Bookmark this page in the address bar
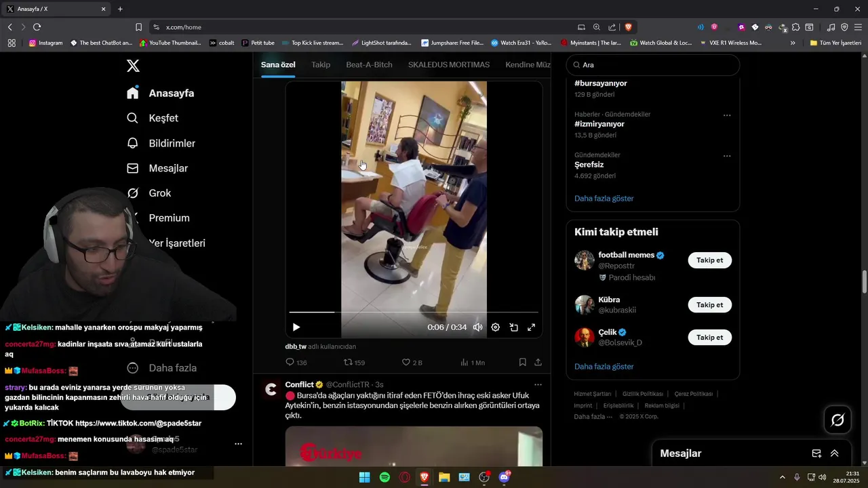The width and height of the screenshot is (868, 488). 138,27
